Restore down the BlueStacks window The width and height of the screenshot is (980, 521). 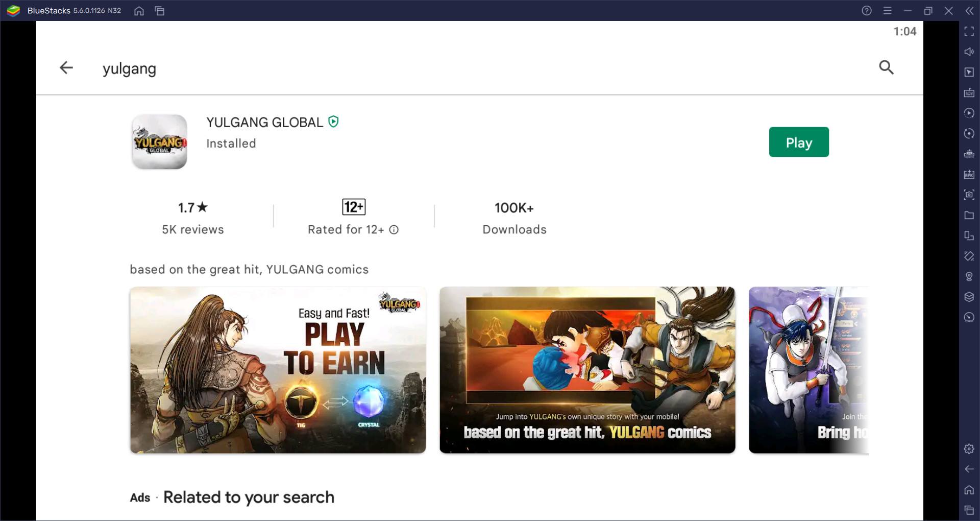[928, 11]
